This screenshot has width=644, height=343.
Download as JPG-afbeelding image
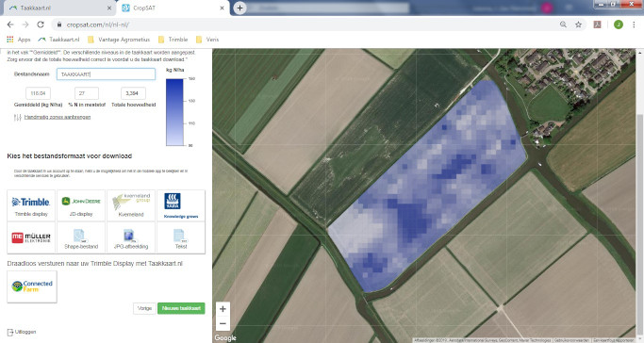(131, 237)
